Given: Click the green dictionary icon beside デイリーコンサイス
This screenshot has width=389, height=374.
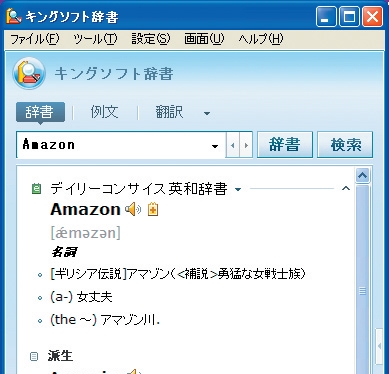Looking at the screenshot, I should click(x=37, y=189).
